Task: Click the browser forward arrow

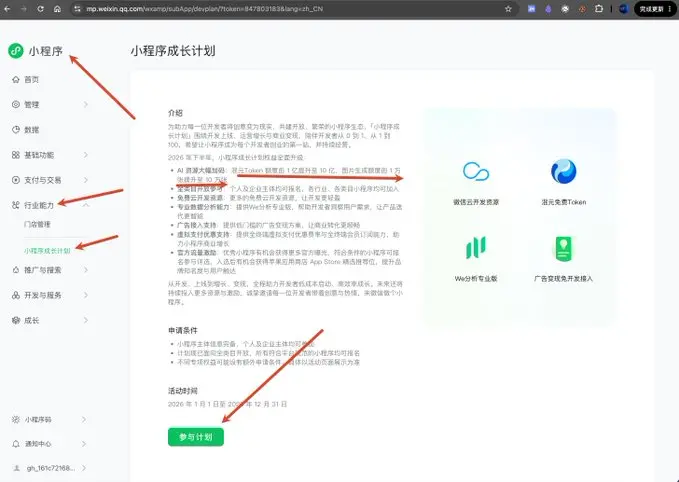Action: point(24,9)
